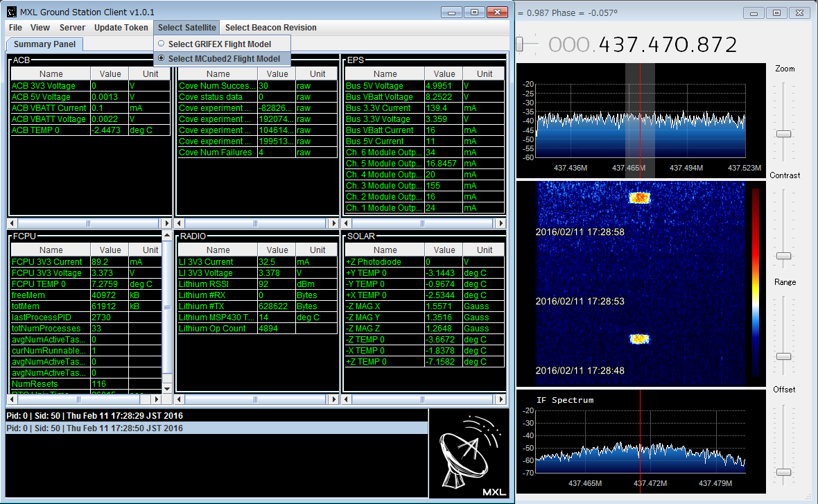Close the Select Satellite menu
Screen dimensions: 818x504
click(186, 28)
